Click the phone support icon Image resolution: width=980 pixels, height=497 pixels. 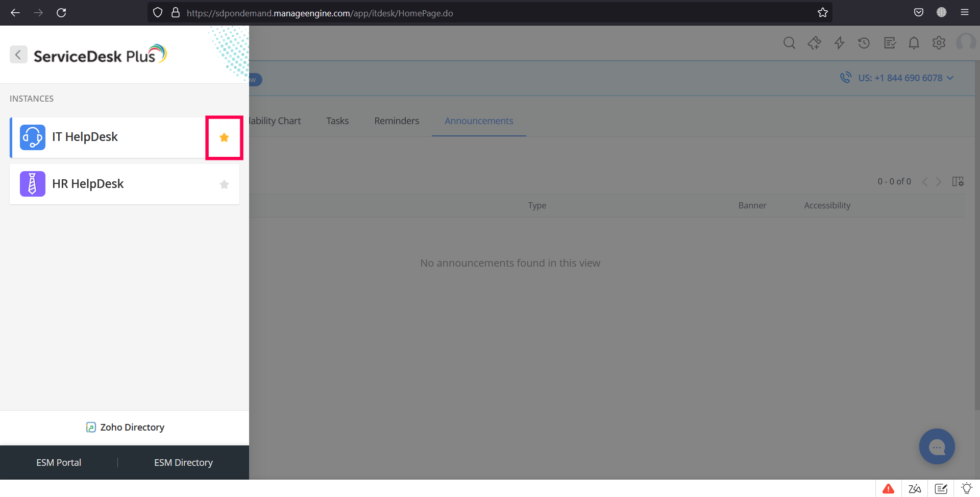tap(845, 78)
